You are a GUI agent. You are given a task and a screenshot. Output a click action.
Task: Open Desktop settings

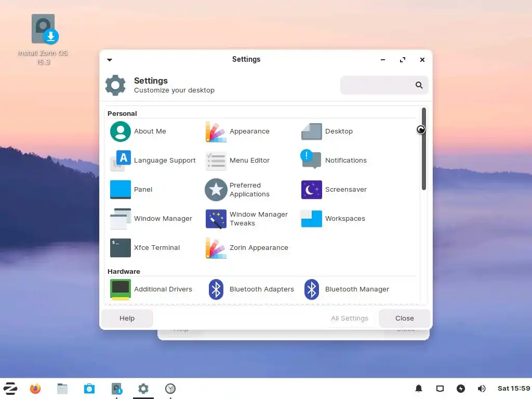[327, 131]
